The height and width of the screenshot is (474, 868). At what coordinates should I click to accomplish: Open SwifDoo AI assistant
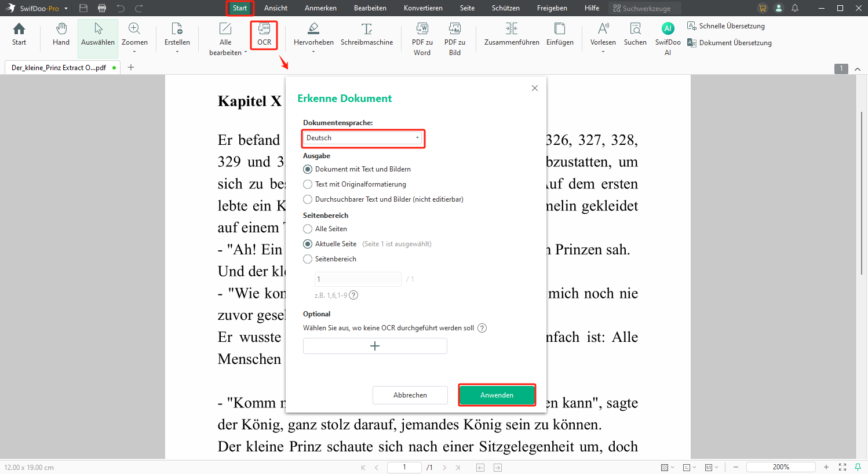pos(668,39)
